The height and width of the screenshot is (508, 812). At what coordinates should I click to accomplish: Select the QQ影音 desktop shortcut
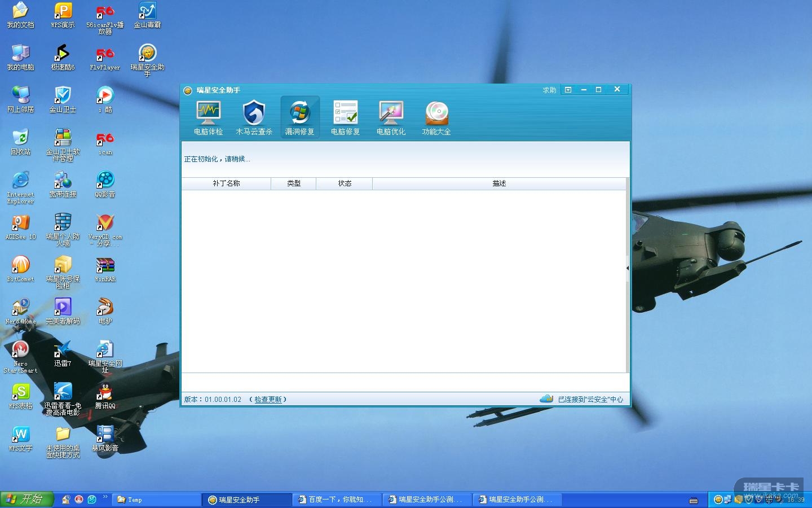(x=105, y=185)
